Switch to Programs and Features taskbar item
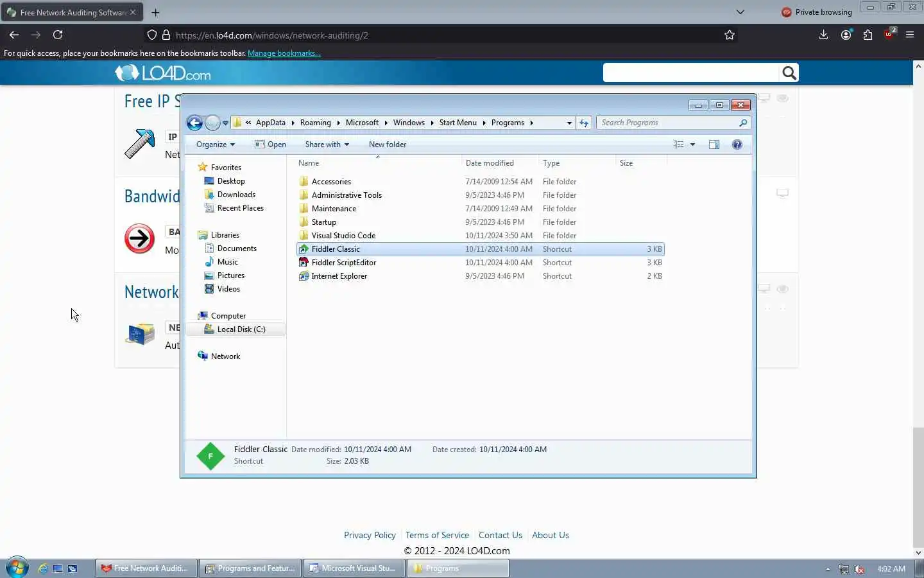Image resolution: width=924 pixels, height=578 pixels. pos(250,568)
